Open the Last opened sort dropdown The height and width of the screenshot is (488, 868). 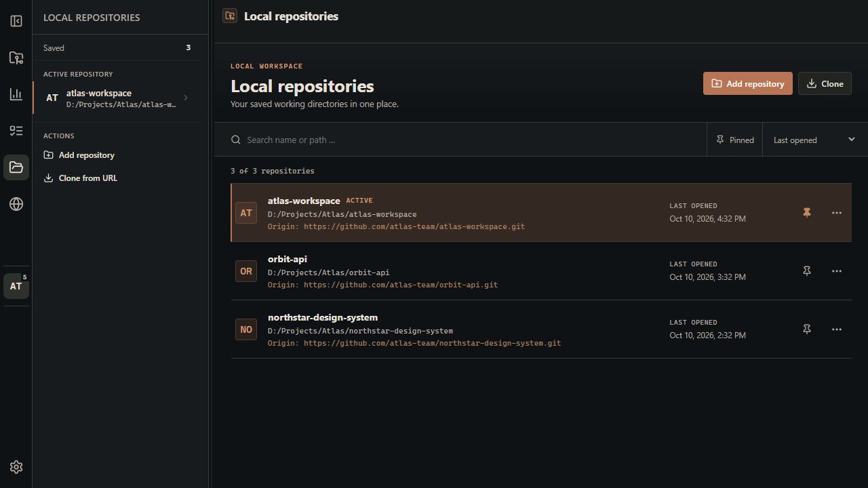pyautogui.click(x=814, y=140)
